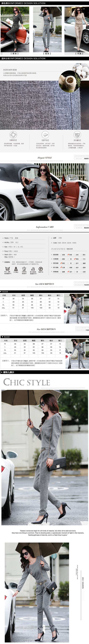Toggle the checked 无弹 elasticity option
This screenshot has height=644, width=89.
click(62, 268)
